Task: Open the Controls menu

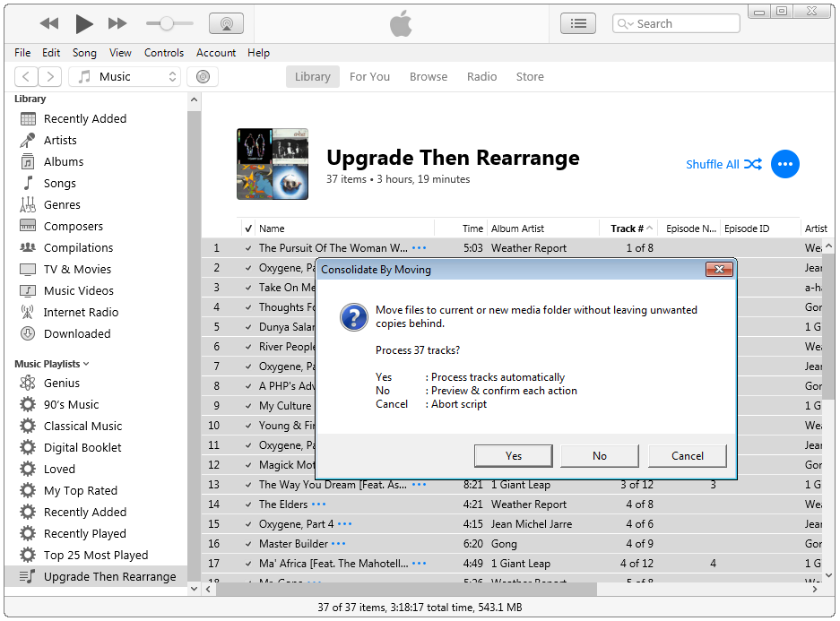Action: click(x=164, y=53)
